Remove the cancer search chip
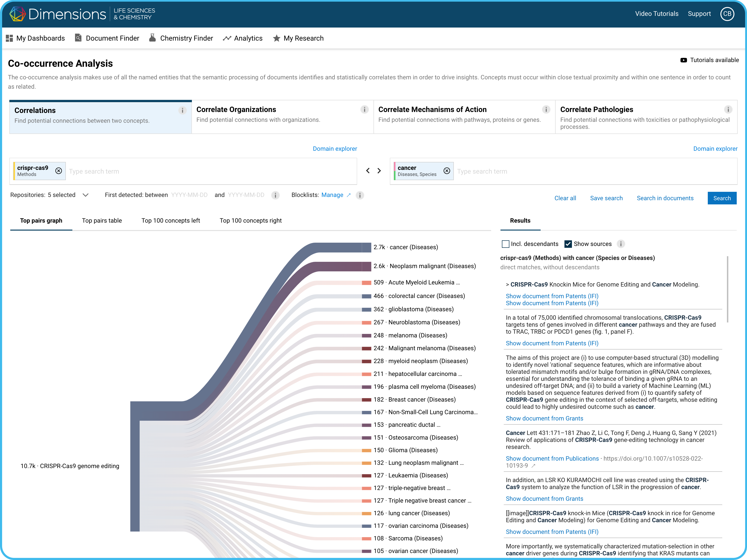 447,171
